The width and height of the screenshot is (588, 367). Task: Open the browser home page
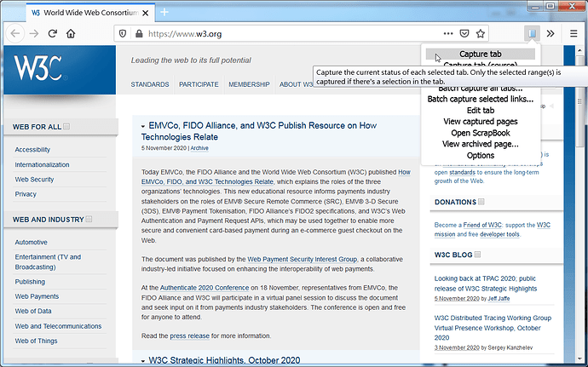pos(71,34)
